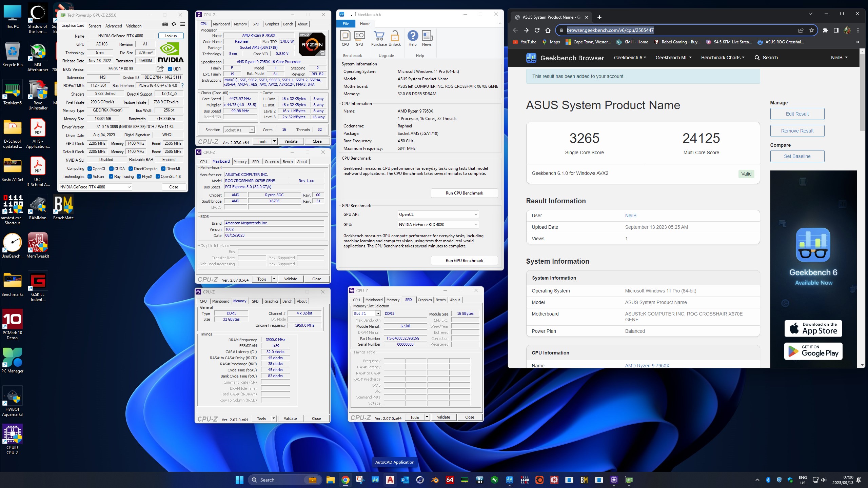Image resolution: width=868 pixels, height=488 pixels.
Task: Click AutoCAD icon in the taskbar
Action: pos(390,480)
